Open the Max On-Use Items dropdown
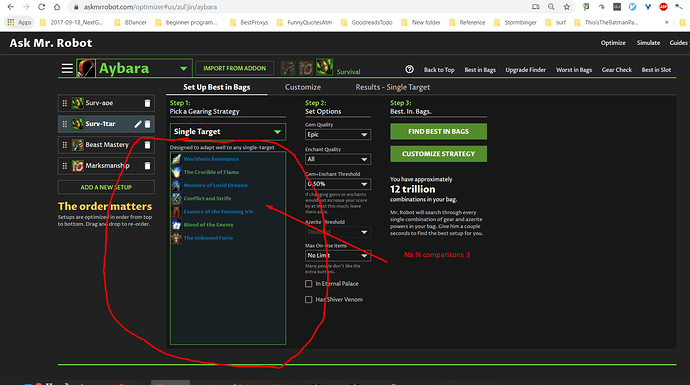690x385 pixels. pos(338,256)
